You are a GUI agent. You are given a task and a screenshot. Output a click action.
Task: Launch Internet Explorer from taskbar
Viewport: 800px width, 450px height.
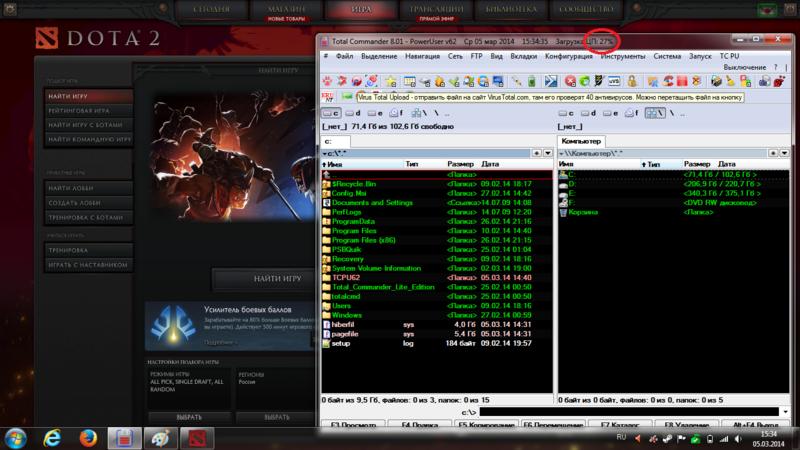click(52, 438)
